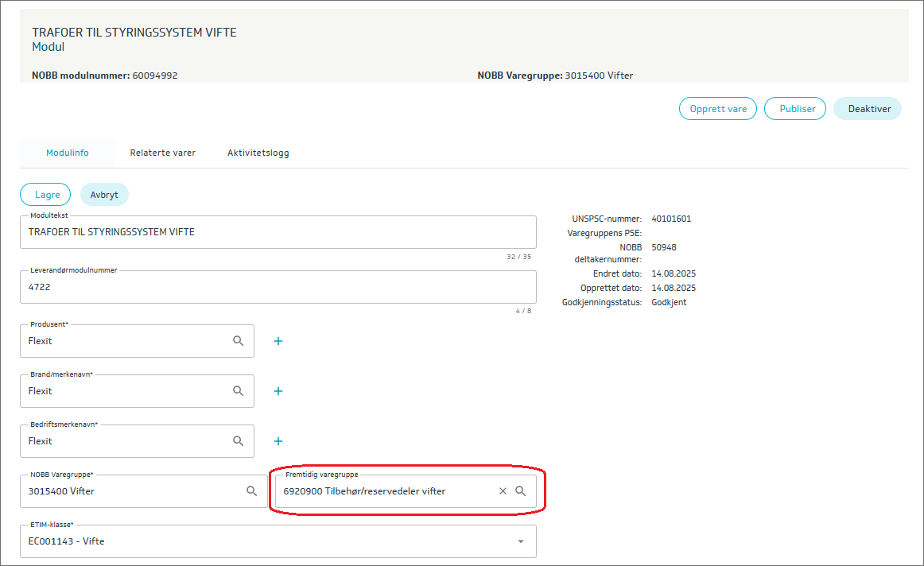The width and height of the screenshot is (924, 566).
Task: Search NOBB Varegruppe with magnifier icon
Action: (x=251, y=491)
